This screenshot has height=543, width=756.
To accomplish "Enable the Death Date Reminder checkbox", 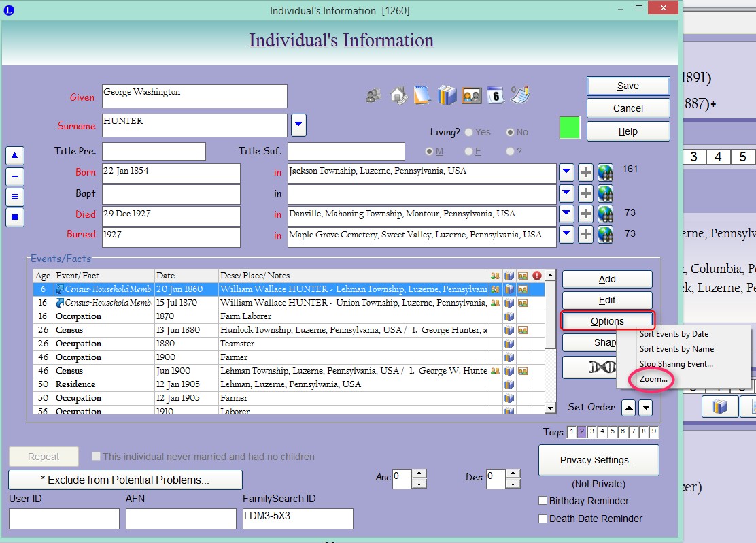I will pyautogui.click(x=543, y=519).
